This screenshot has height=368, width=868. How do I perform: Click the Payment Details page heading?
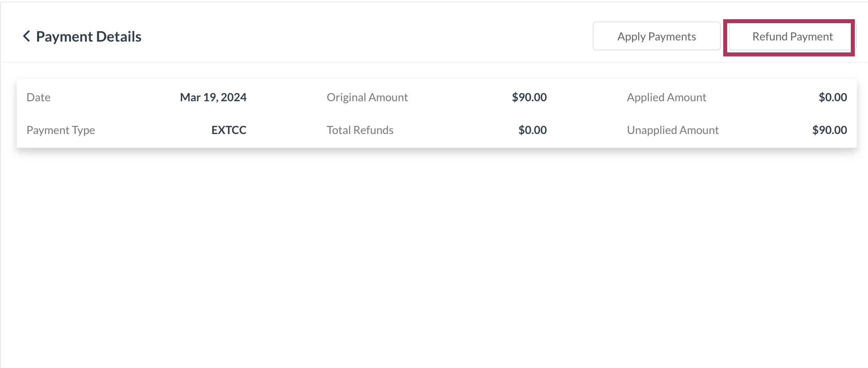tap(88, 36)
